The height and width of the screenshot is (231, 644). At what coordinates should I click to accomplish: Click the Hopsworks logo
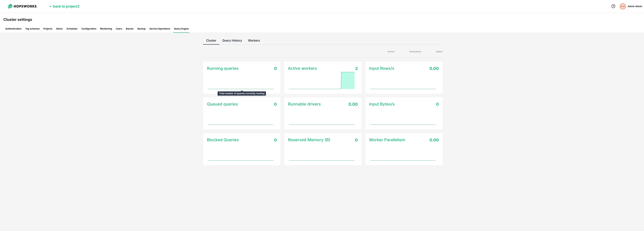pos(22,6)
